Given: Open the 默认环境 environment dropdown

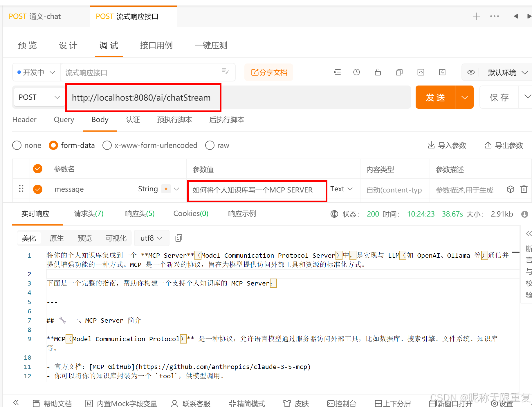Looking at the screenshot, I should tap(507, 72).
